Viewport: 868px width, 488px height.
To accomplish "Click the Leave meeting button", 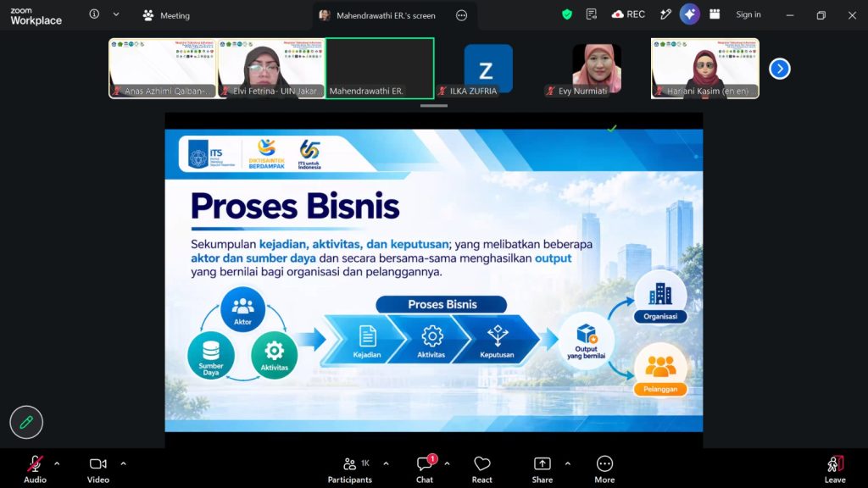I will pyautogui.click(x=835, y=469).
